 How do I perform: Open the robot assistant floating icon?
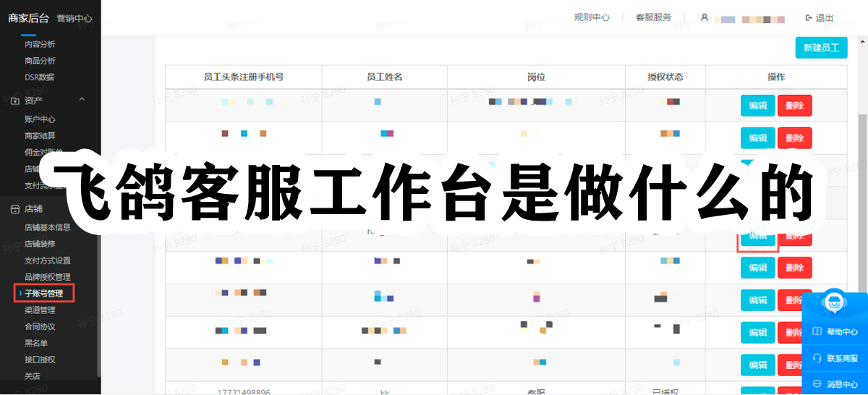[x=835, y=302]
